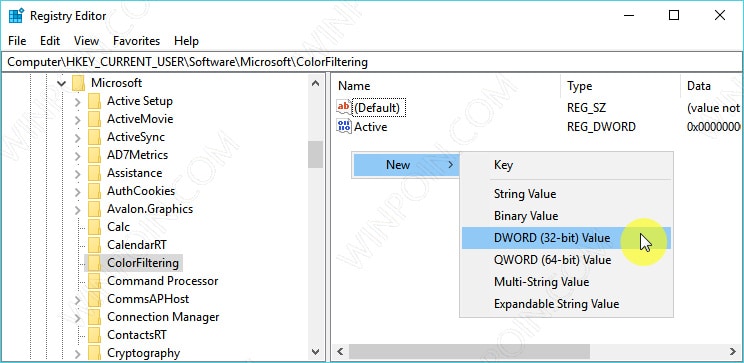Expand the Active Setup key

[77, 102]
